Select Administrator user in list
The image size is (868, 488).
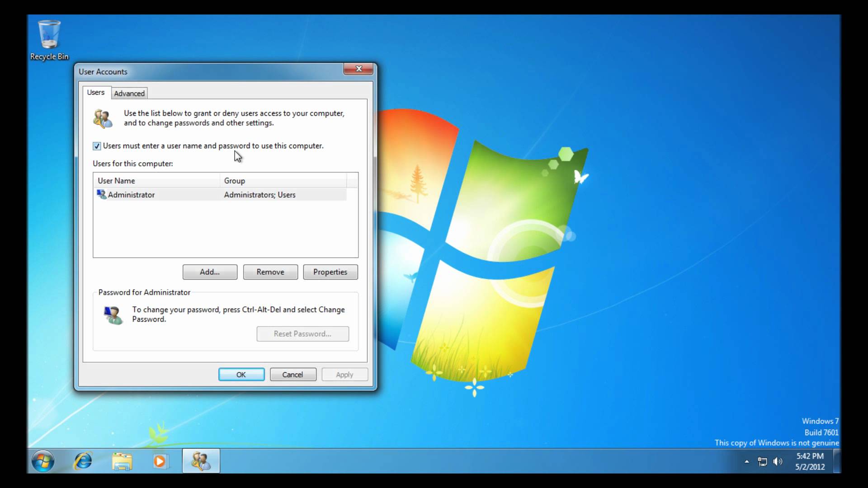click(x=131, y=195)
